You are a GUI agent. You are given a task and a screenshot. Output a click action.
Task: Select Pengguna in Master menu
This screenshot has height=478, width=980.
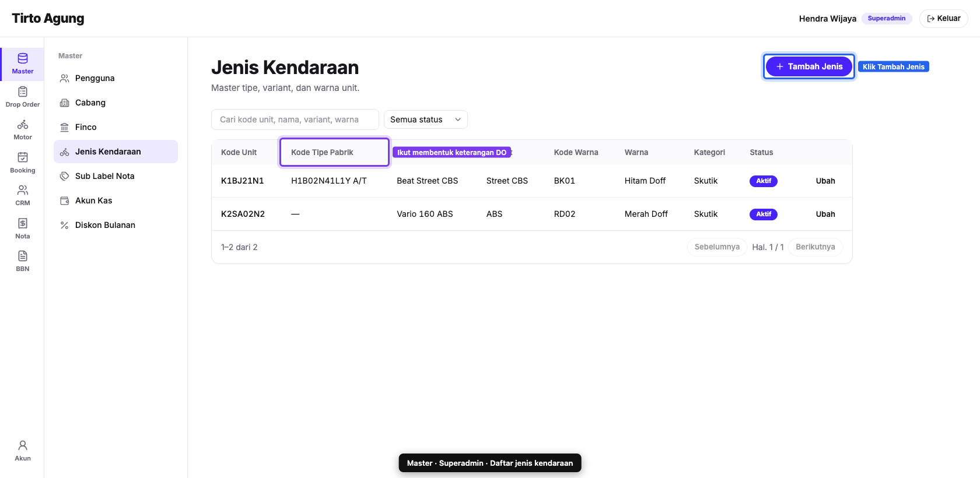point(116,78)
